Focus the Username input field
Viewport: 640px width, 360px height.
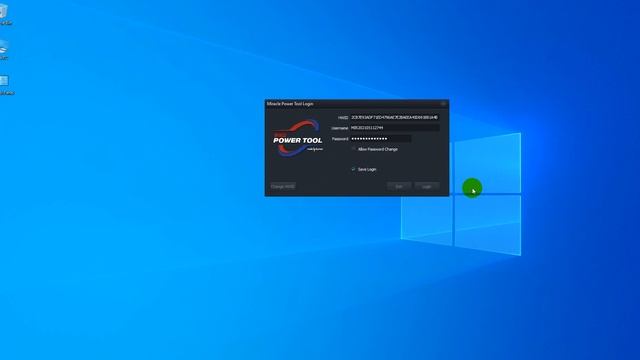pos(395,128)
